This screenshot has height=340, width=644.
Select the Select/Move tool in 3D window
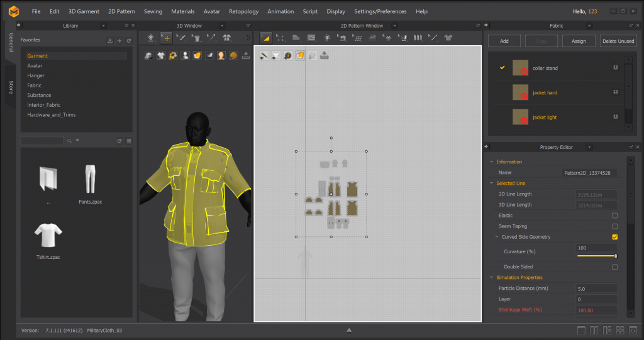point(166,38)
